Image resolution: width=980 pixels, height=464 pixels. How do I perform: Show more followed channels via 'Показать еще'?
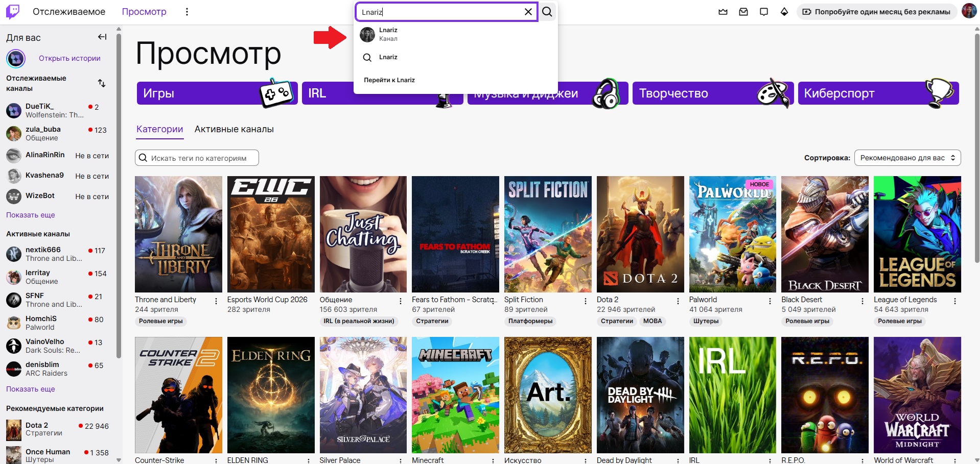click(31, 215)
